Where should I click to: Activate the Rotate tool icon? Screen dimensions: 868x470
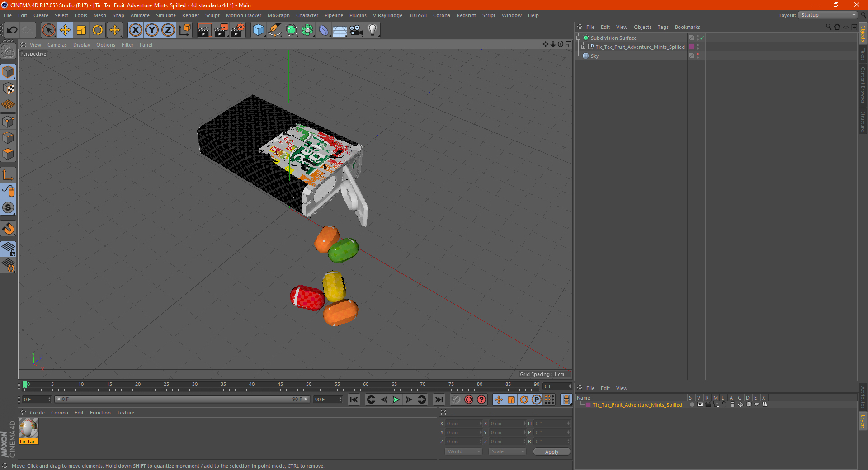pos(98,30)
